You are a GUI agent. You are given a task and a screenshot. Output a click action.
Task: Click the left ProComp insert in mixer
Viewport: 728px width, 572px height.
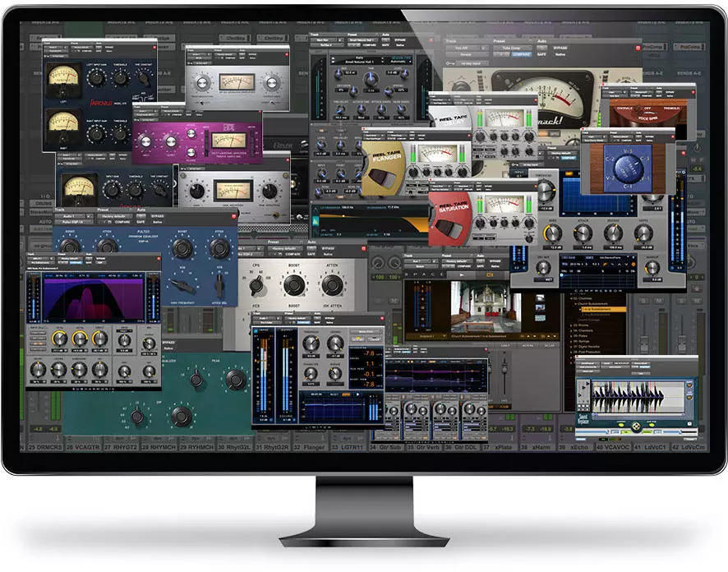(x=654, y=47)
